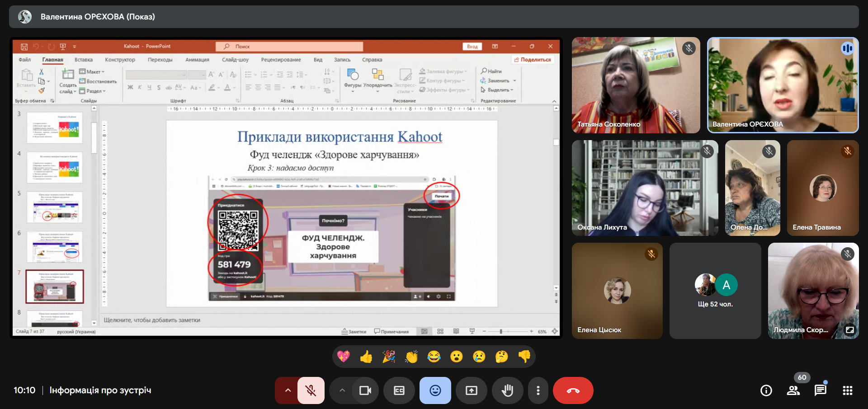The image size is (868, 409).
Task: Click the Вставка tab in the PowerPoint ribbon
Action: click(x=84, y=60)
